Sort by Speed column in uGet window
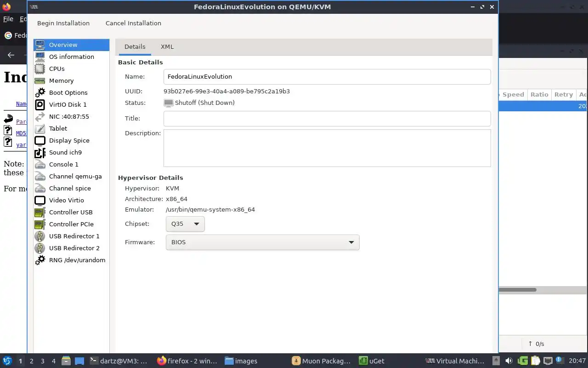 click(513, 94)
